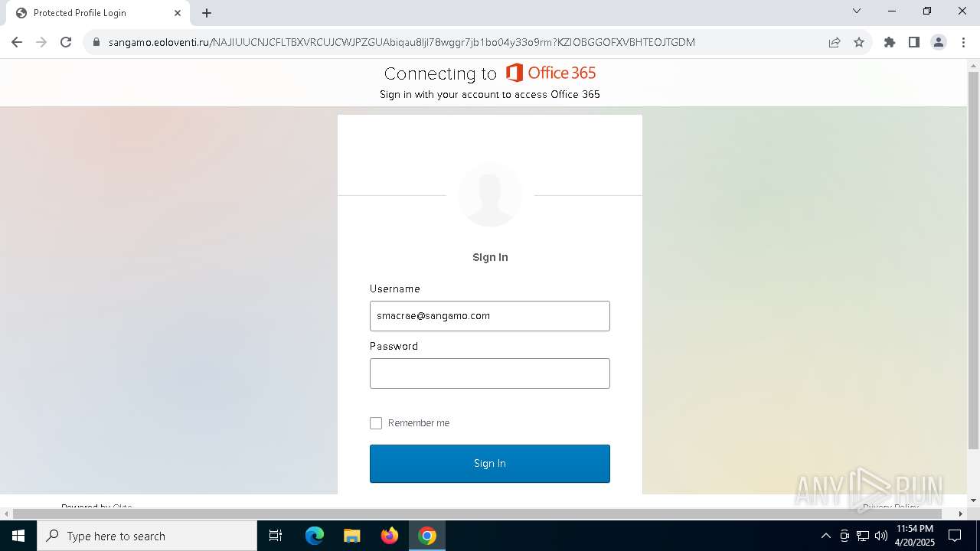
Task: Open the Chrome profile avatar menu
Action: pos(939,42)
